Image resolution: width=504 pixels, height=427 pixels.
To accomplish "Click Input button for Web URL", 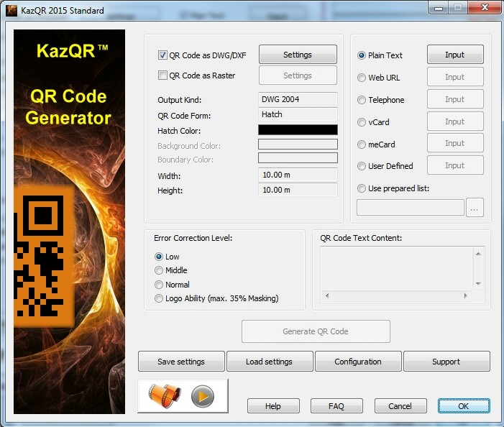I will click(455, 77).
